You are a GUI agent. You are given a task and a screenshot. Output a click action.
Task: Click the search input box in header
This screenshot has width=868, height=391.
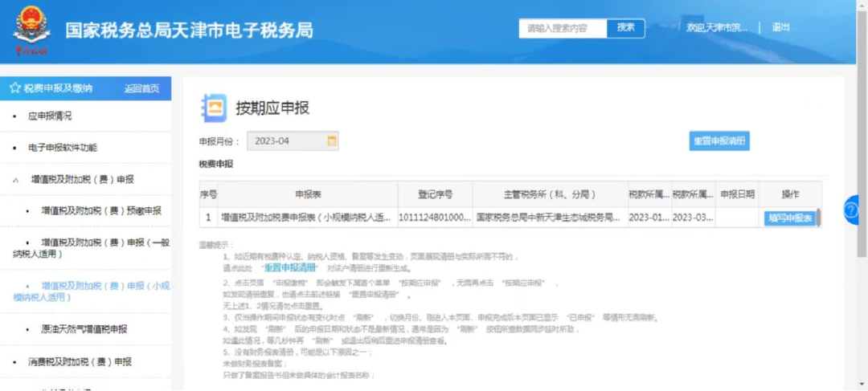point(563,28)
